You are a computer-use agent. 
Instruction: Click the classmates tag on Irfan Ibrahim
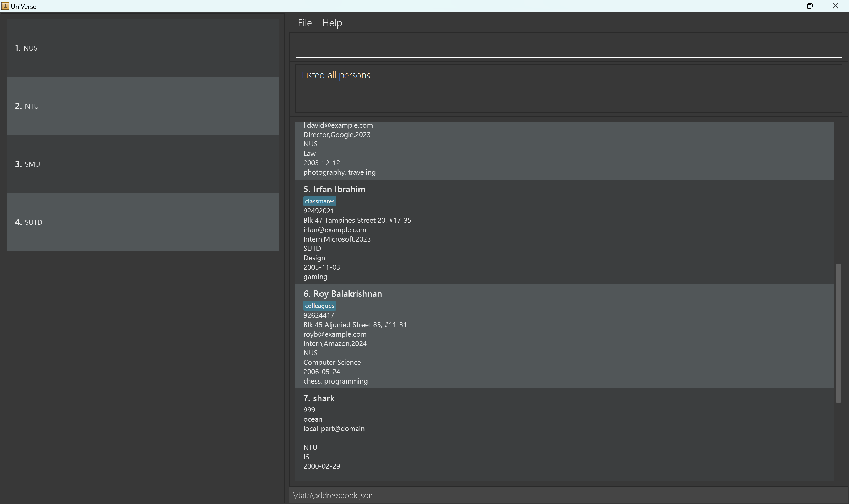[319, 201]
